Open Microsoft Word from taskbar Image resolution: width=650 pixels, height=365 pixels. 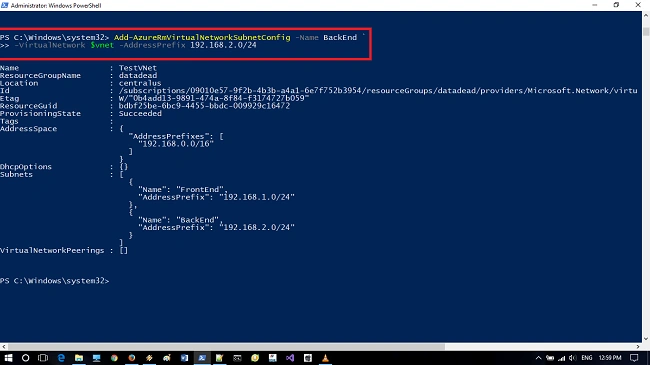pos(184,358)
